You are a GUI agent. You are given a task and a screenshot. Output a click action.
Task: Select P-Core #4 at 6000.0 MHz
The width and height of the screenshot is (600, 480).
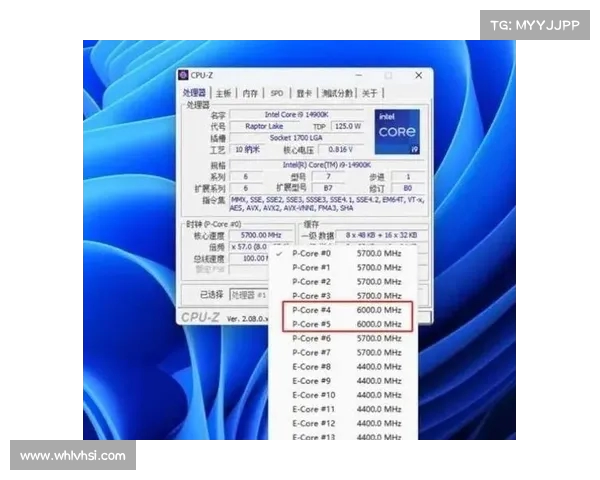[342, 310]
